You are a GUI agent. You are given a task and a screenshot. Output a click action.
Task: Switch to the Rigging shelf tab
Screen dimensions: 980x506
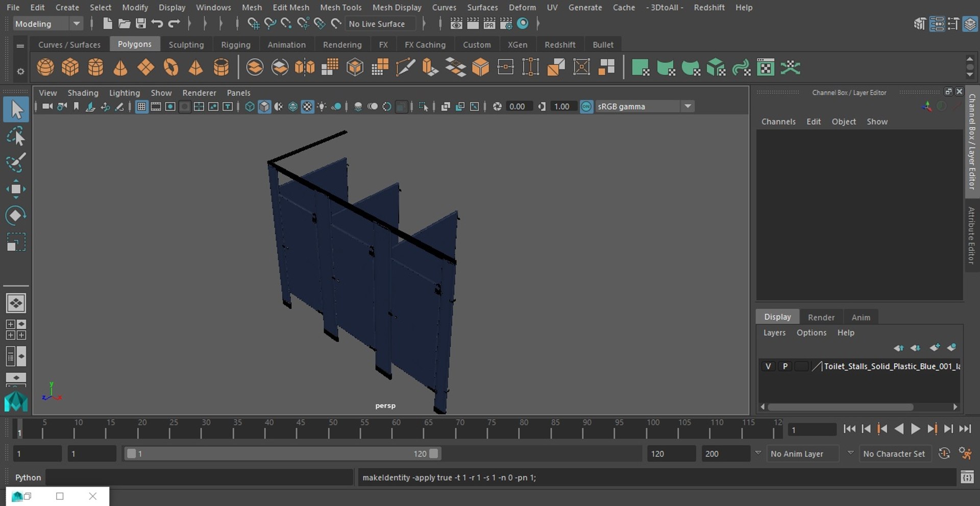point(235,44)
